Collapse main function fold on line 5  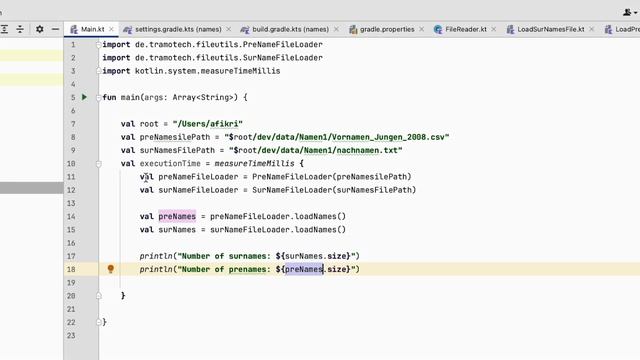coord(98,98)
